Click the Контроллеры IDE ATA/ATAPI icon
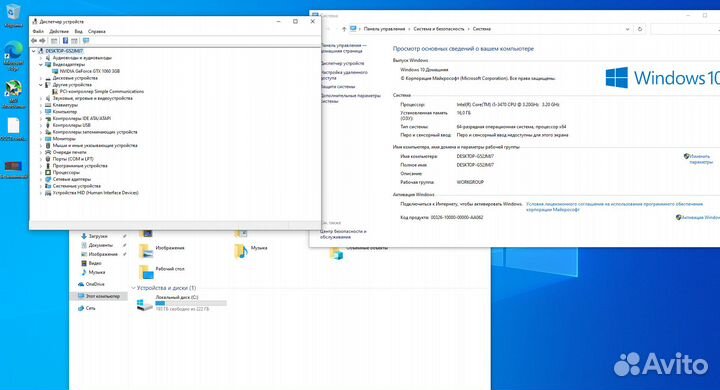 [x=48, y=119]
